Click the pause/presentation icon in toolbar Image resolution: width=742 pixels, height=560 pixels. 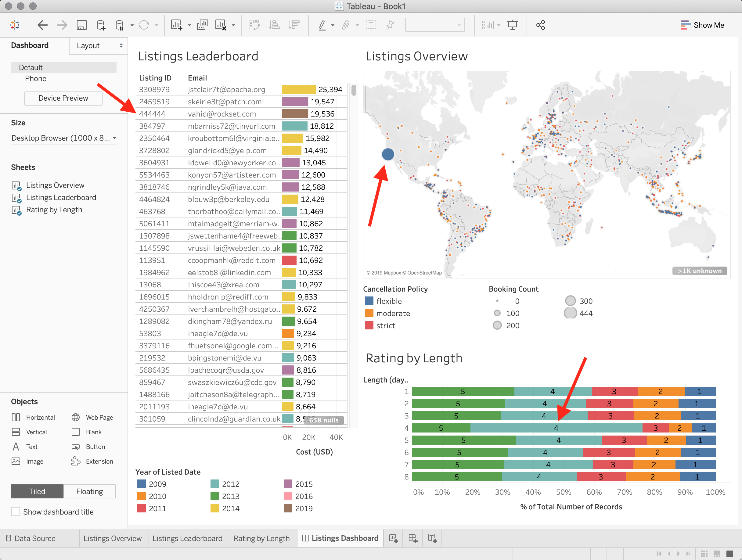514,25
